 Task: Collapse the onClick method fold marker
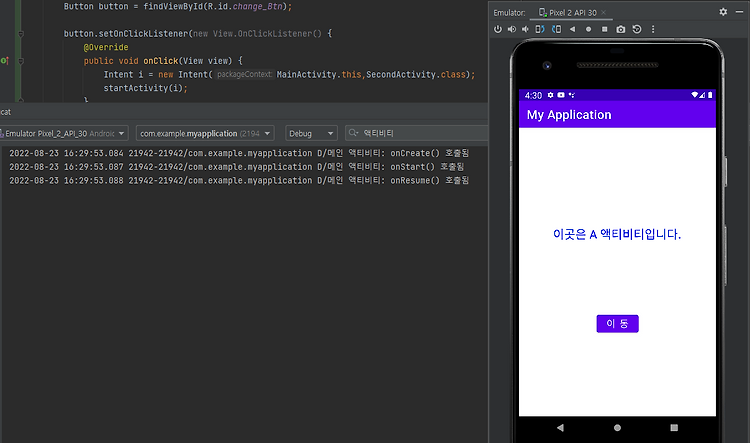(x=21, y=61)
